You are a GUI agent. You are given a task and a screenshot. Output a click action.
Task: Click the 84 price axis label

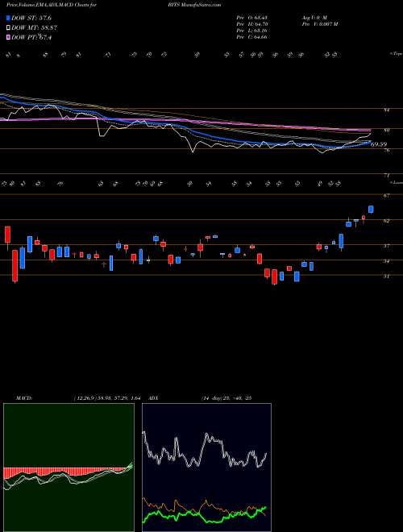387,110
